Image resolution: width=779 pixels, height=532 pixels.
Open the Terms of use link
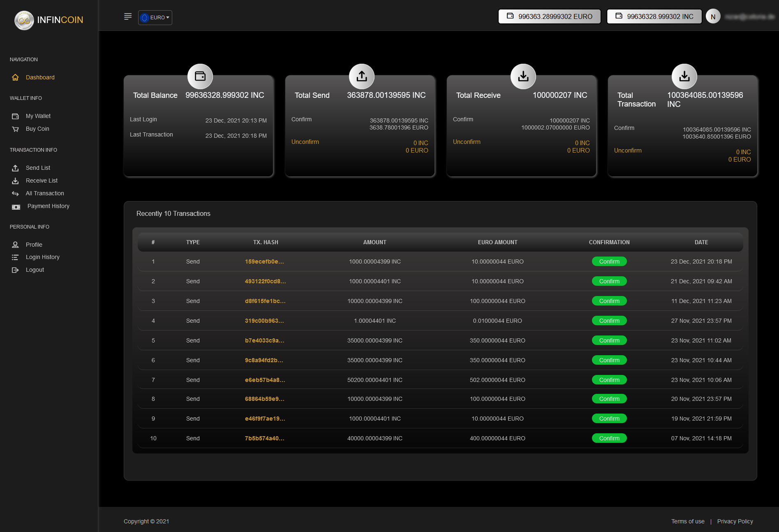[x=688, y=521]
